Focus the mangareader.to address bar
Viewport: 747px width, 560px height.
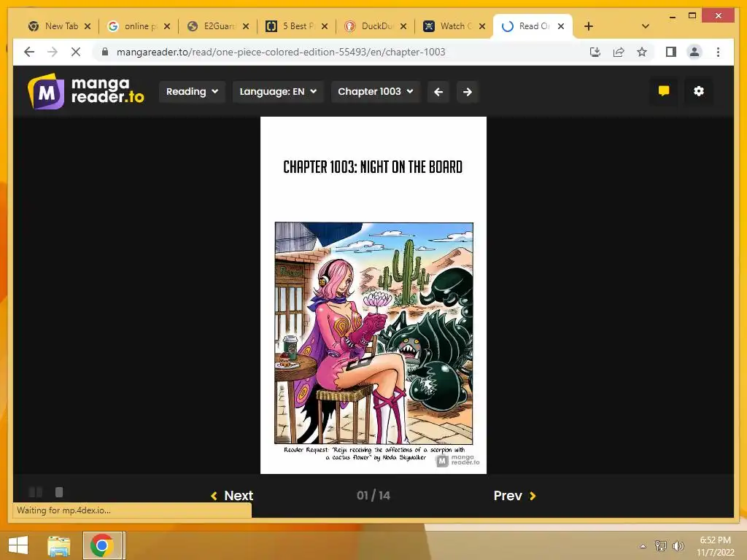pos(281,52)
